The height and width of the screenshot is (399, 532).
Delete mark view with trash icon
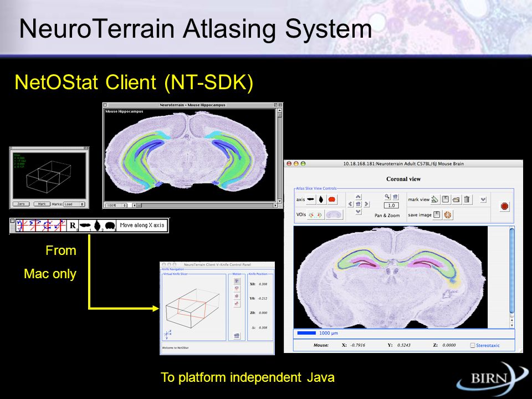[x=467, y=199]
